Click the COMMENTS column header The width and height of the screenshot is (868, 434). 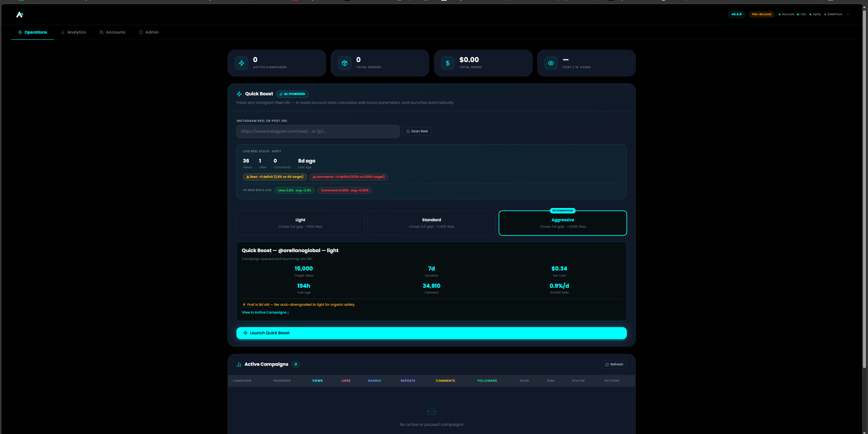coord(445,381)
